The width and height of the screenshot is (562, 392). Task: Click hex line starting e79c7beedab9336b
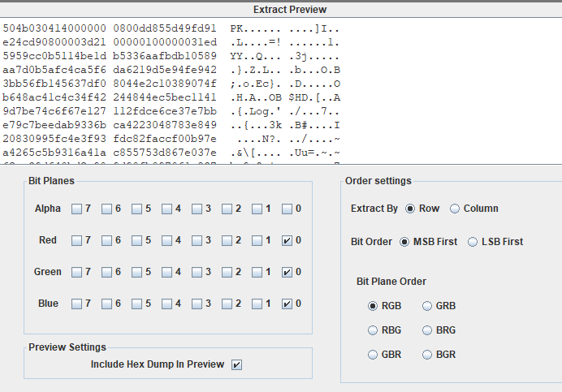pos(171,125)
